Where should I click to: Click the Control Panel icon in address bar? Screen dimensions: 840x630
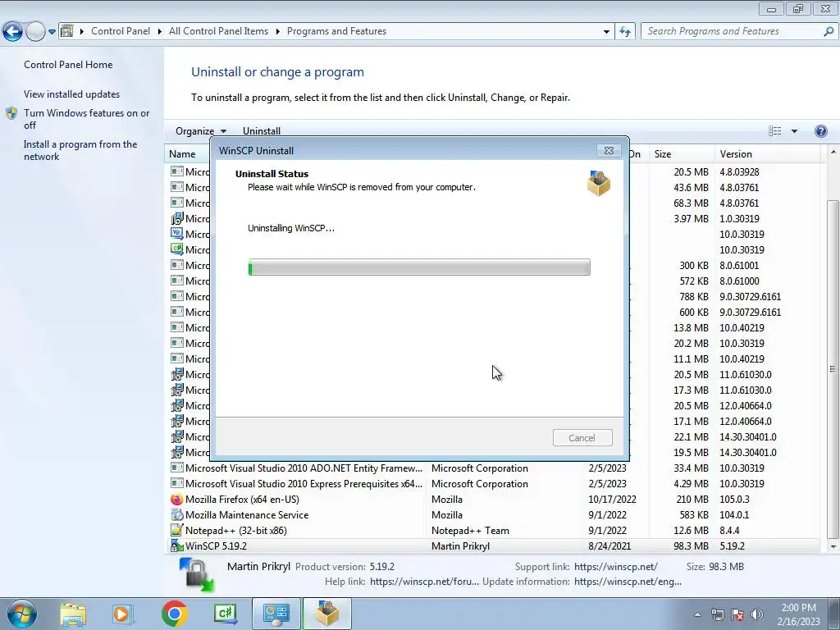(67, 31)
